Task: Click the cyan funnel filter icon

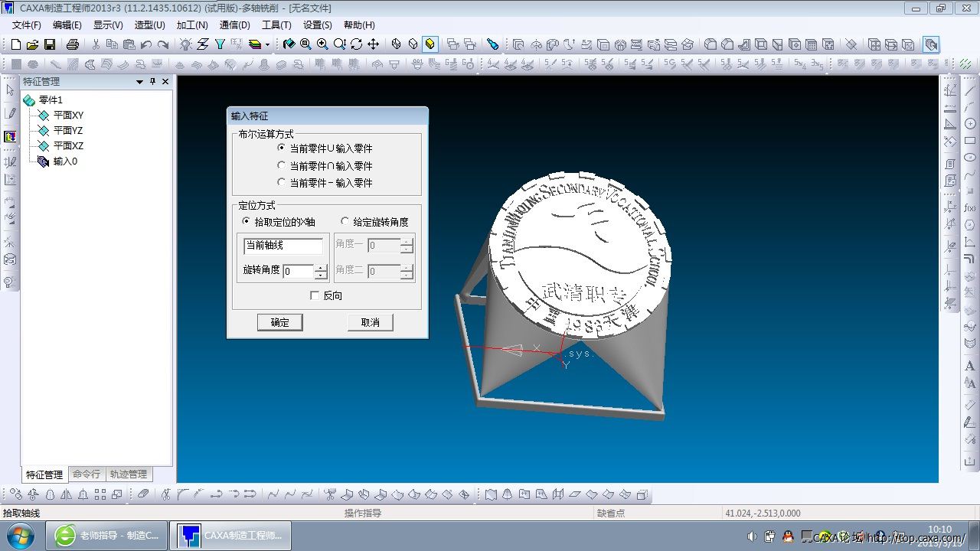Action: tap(220, 44)
